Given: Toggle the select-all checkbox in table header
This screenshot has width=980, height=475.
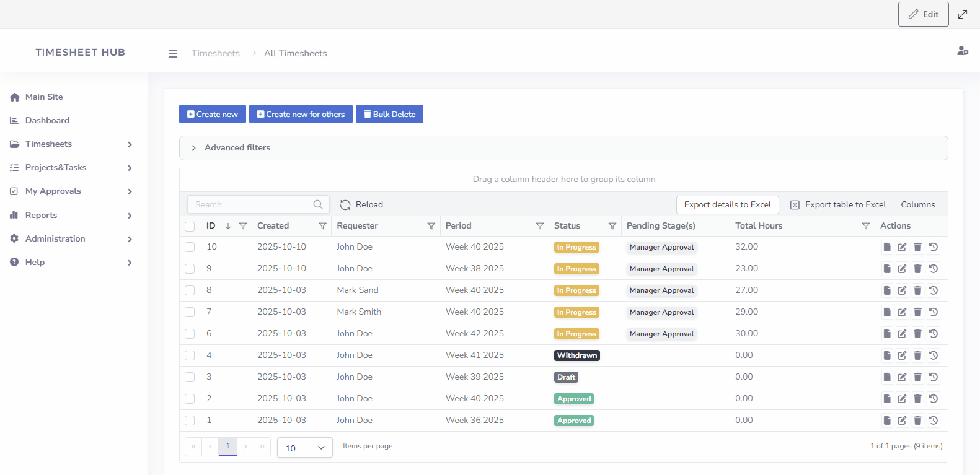Looking at the screenshot, I should [x=190, y=227].
